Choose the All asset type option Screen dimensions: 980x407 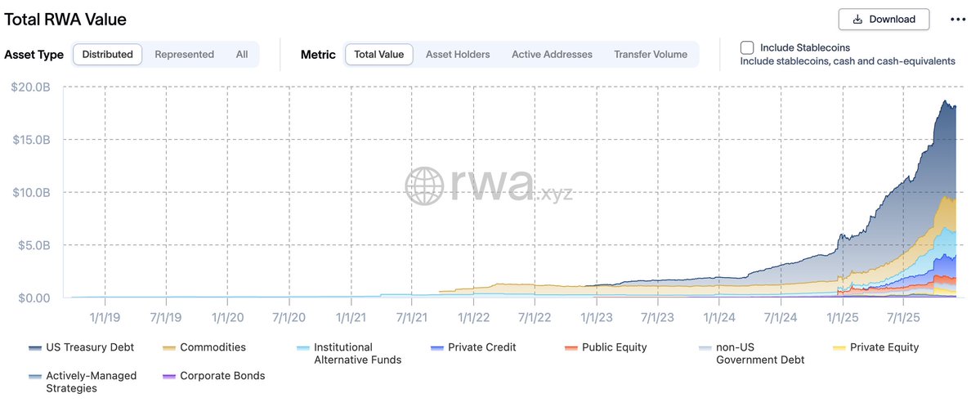click(242, 55)
